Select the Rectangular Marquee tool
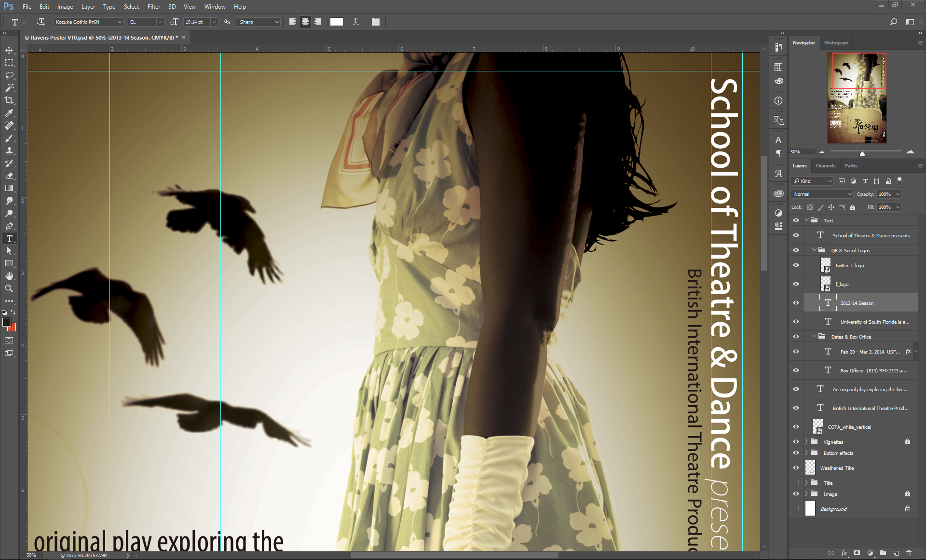The image size is (926, 560). [x=9, y=63]
